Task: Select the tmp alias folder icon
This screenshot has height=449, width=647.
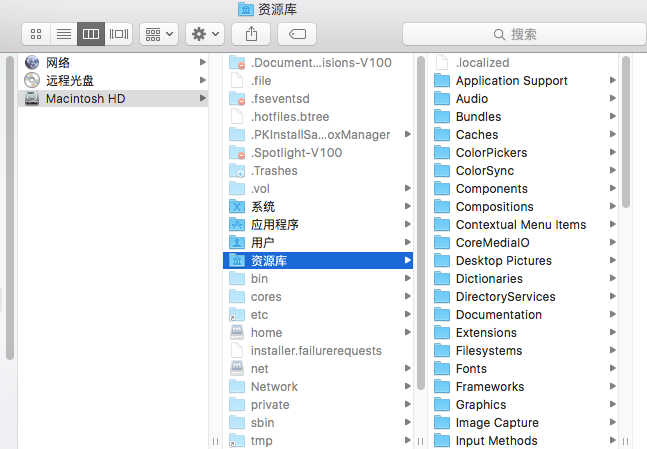Action: point(237,440)
